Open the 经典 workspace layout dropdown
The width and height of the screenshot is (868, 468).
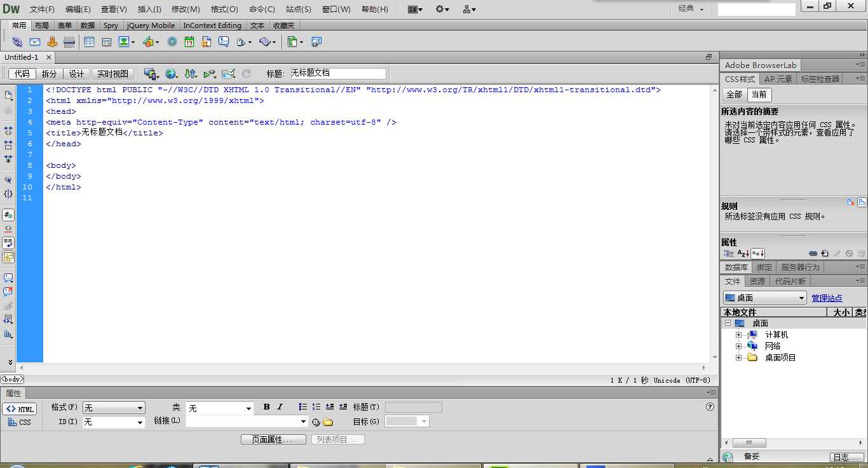pyautogui.click(x=691, y=9)
